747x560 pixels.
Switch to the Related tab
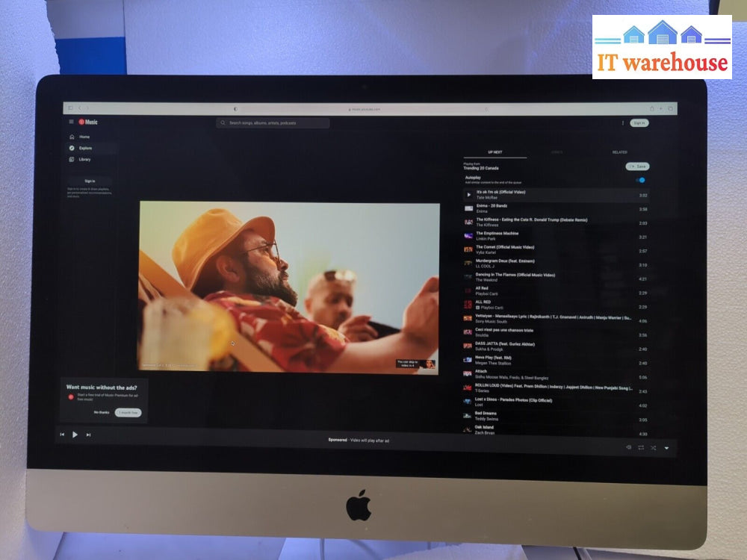tap(619, 152)
